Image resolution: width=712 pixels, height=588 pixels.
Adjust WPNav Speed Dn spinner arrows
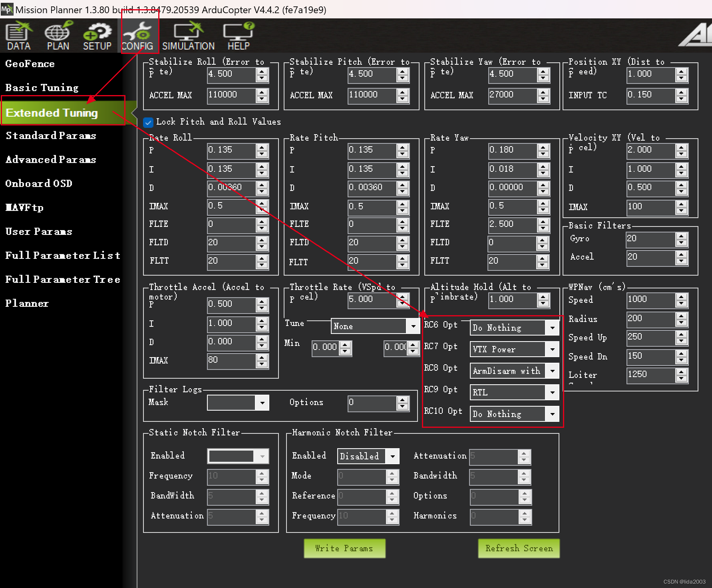(x=682, y=357)
